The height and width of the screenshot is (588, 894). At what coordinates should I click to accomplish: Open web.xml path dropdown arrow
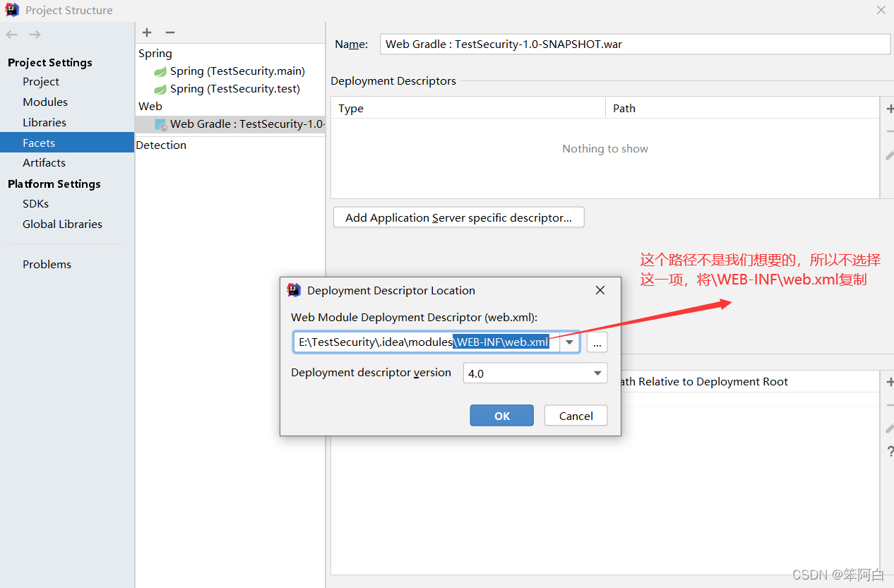pyautogui.click(x=569, y=342)
